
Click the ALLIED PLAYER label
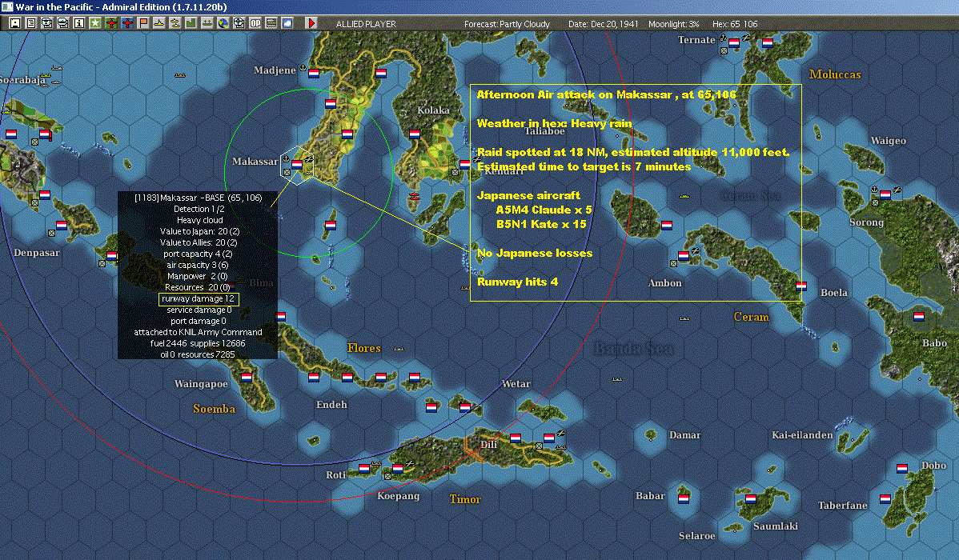[x=366, y=24]
